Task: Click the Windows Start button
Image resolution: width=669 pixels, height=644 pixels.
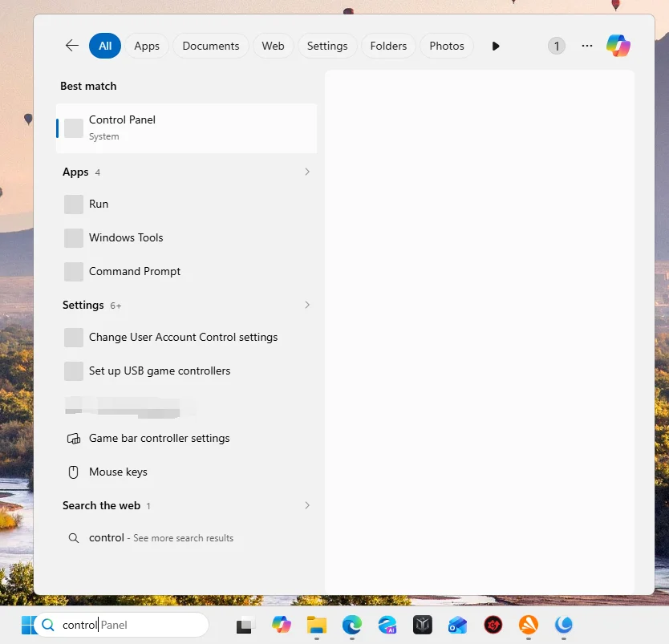Action: tap(27, 625)
